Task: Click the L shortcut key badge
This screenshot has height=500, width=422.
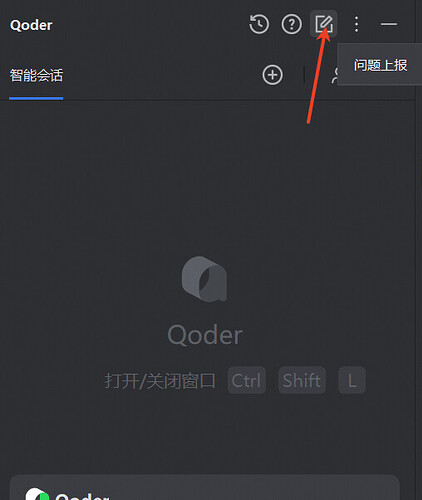Action: pyautogui.click(x=352, y=380)
